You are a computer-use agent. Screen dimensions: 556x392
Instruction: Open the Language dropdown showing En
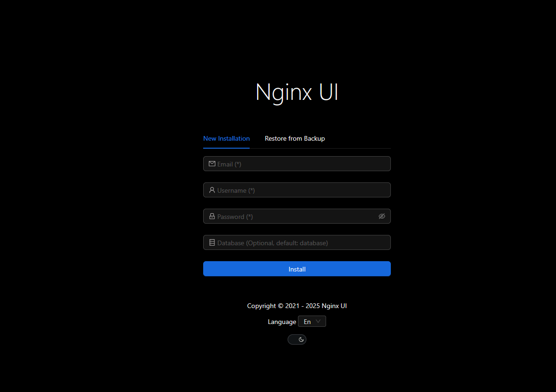(x=312, y=322)
